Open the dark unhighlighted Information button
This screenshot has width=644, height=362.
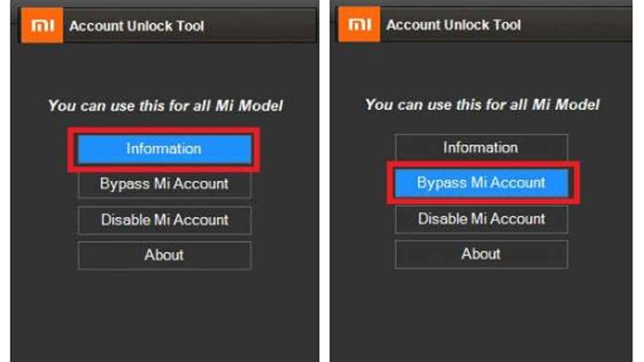pos(481,147)
